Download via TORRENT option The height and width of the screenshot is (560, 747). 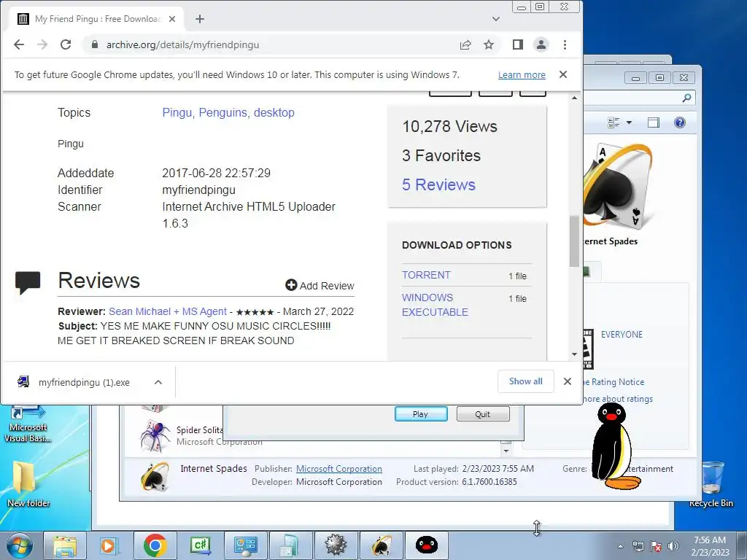coord(426,275)
